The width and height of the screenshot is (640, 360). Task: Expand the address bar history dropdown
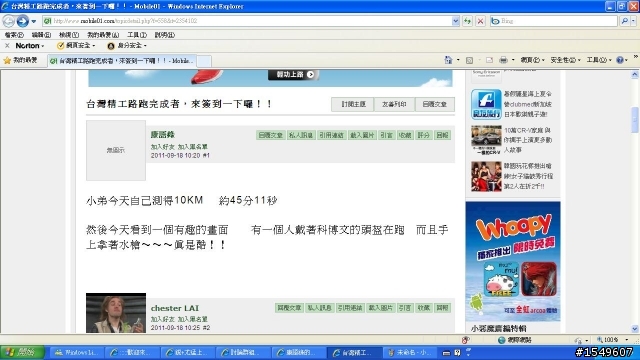click(456, 21)
